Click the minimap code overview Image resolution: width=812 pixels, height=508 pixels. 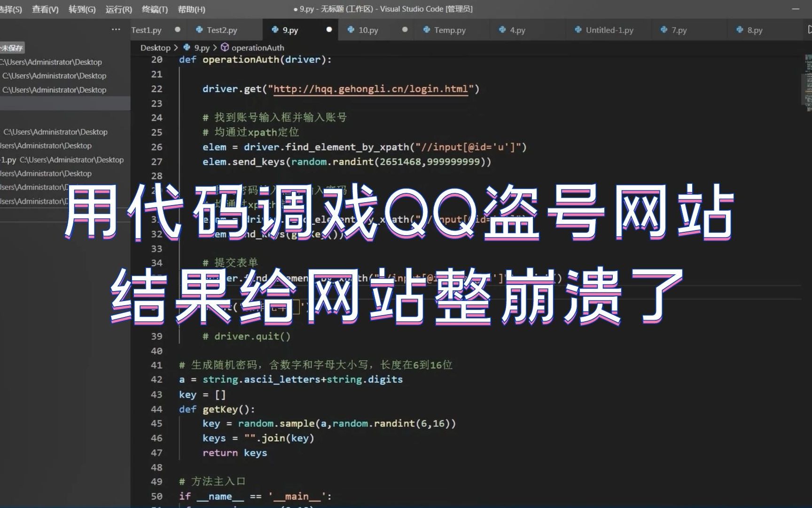click(x=808, y=82)
